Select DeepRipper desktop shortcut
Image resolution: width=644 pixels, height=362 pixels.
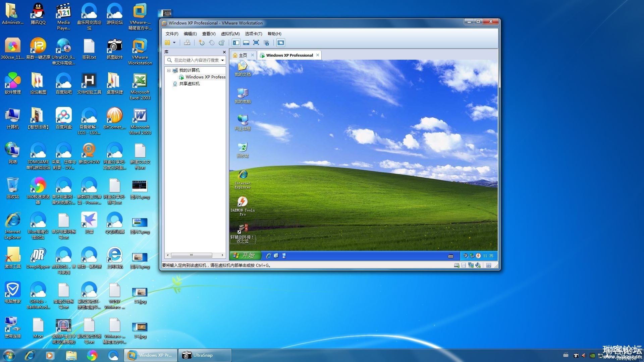pos(38,258)
